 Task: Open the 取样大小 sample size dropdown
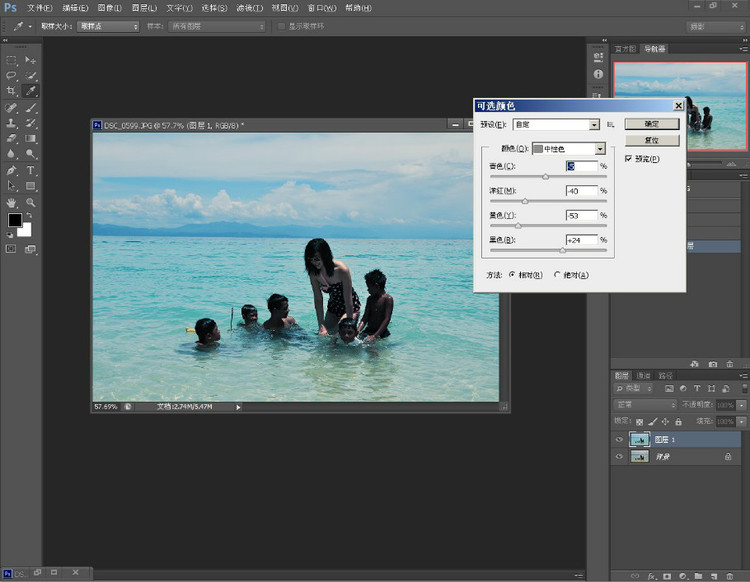click(x=108, y=26)
